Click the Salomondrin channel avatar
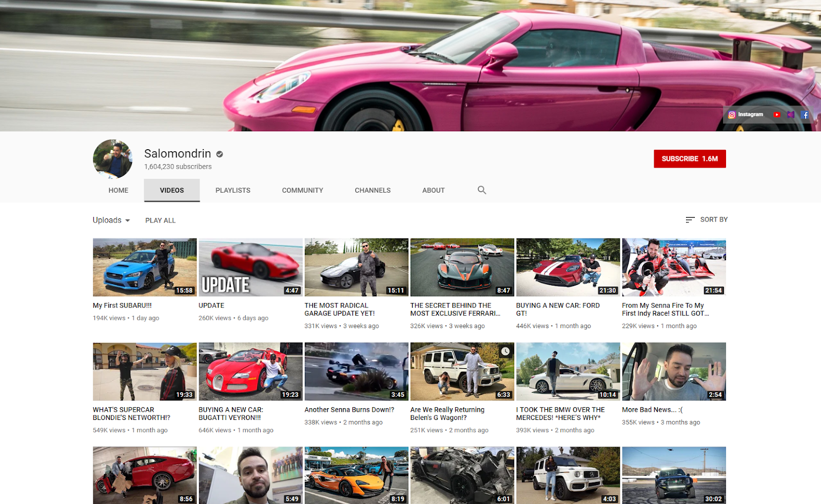The height and width of the screenshot is (504, 821). pos(113,159)
